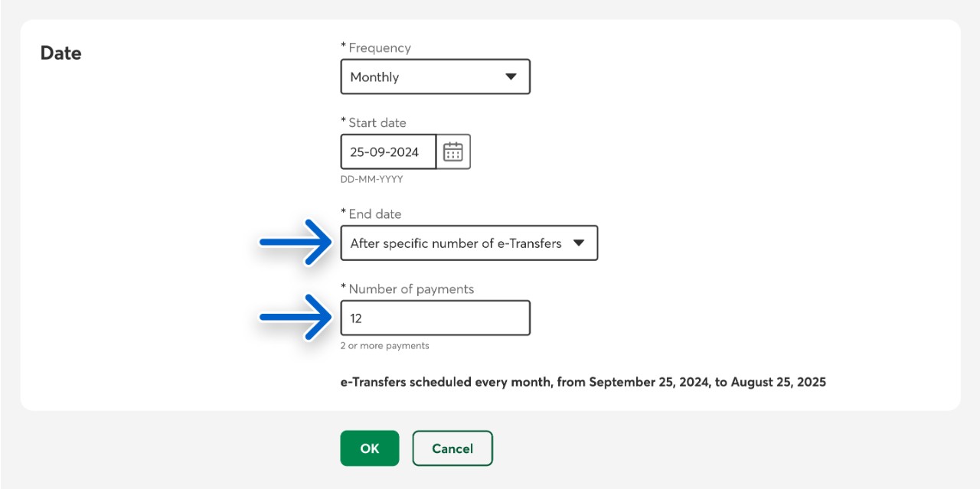
Task: Click blue arrow pointing to End date
Action: [295, 243]
